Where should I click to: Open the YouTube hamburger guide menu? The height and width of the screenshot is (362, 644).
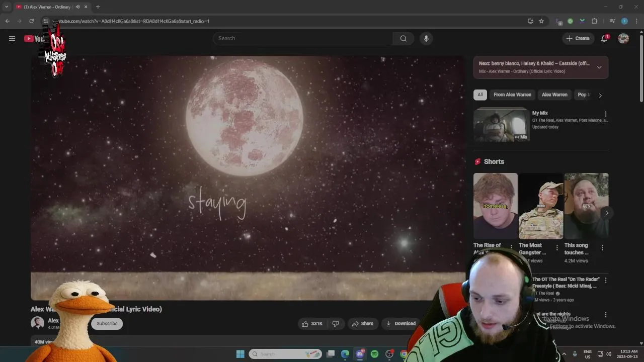click(12, 39)
